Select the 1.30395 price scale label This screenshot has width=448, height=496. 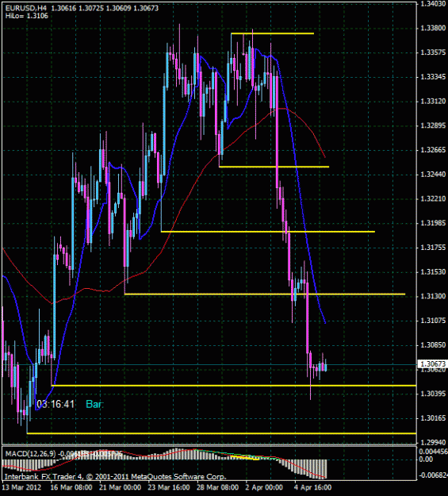[433, 394]
